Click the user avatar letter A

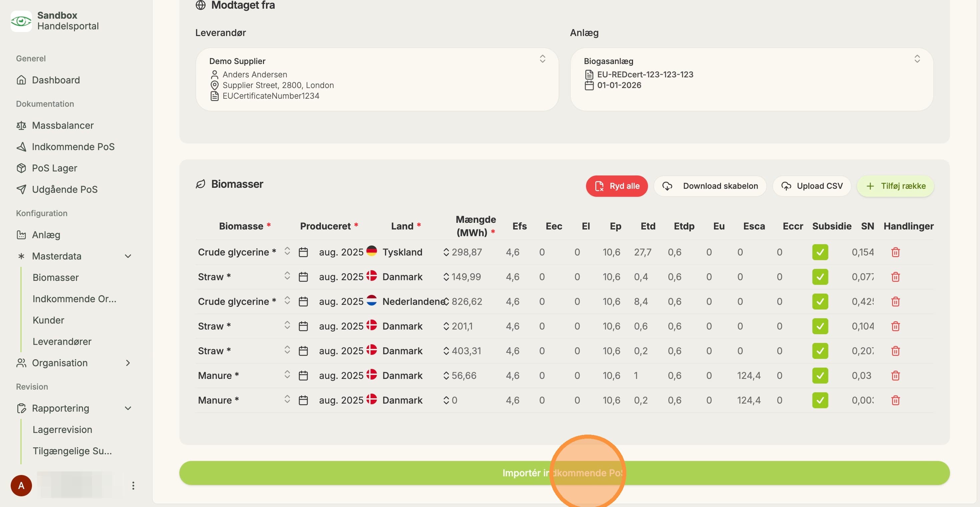point(21,486)
